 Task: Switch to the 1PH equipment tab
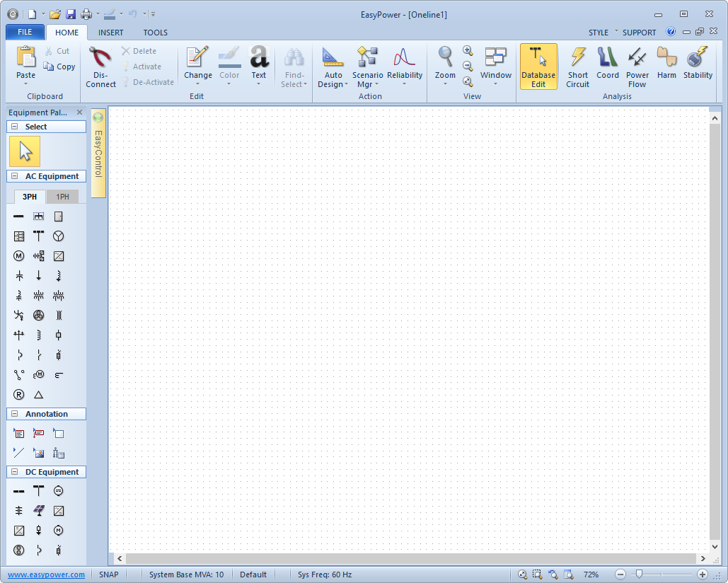pos(63,197)
